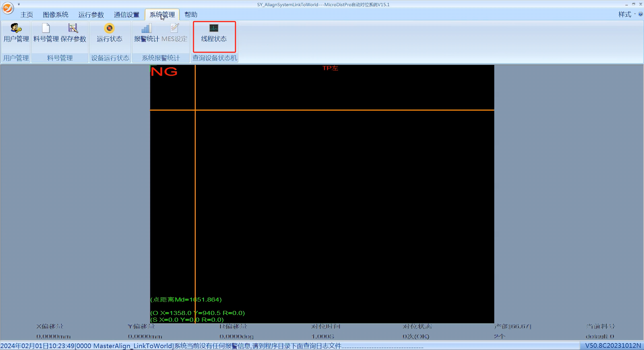The height and width of the screenshot is (350, 644).
Task: Open the 帮助 help tab
Action: [x=191, y=15]
